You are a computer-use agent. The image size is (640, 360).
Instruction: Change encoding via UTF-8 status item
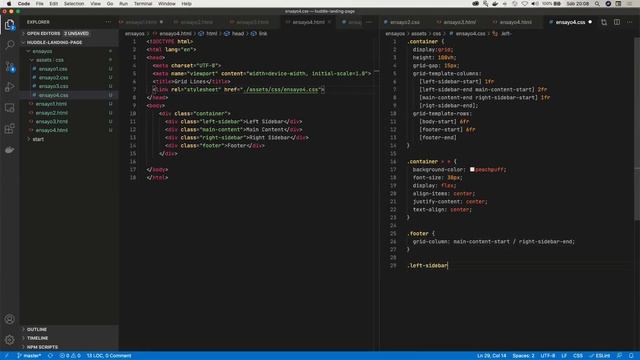(548, 356)
